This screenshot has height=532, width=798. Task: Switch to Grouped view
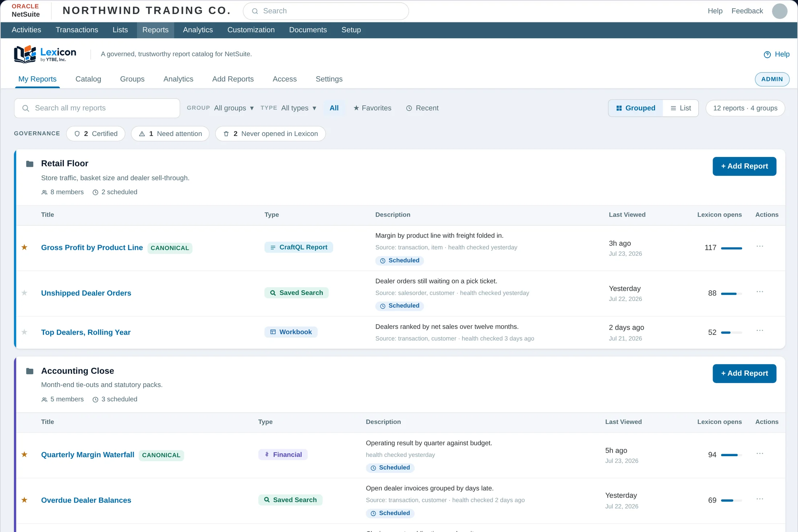(635, 108)
